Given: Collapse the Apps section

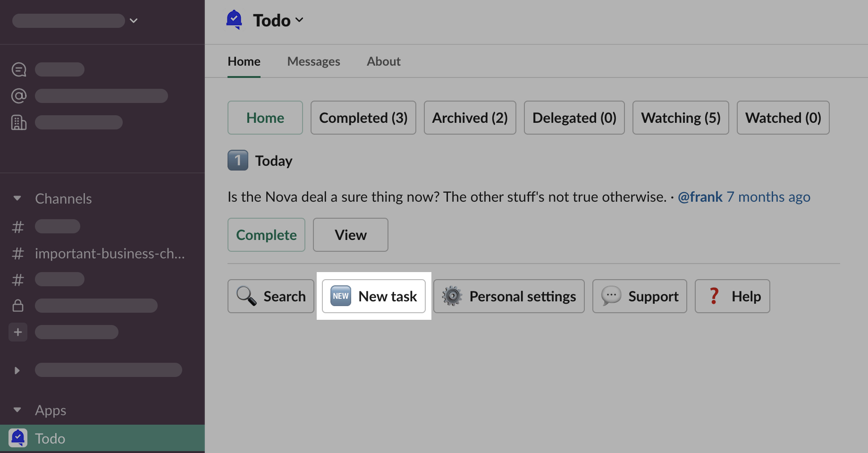Looking at the screenshot, I should tap(17, 410).
